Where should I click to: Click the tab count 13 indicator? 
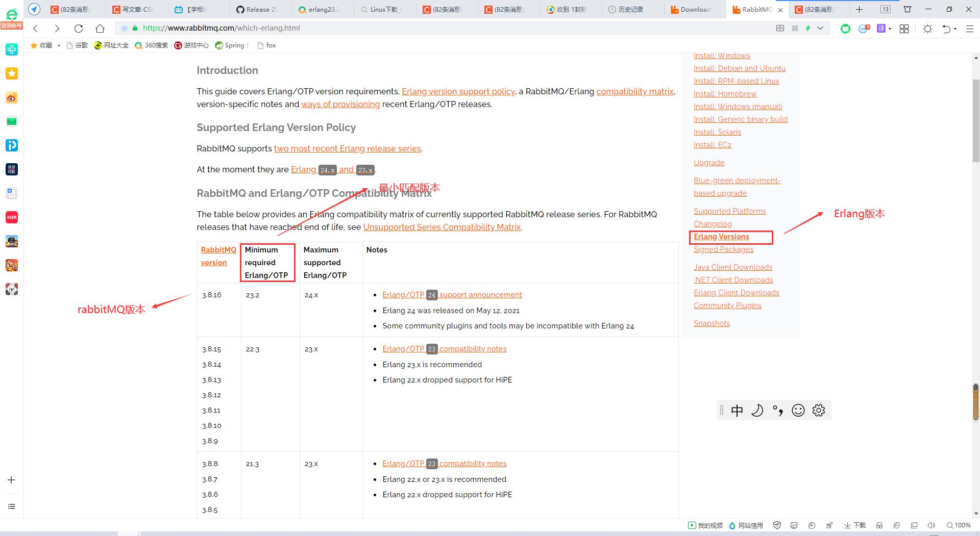point(886,9)
